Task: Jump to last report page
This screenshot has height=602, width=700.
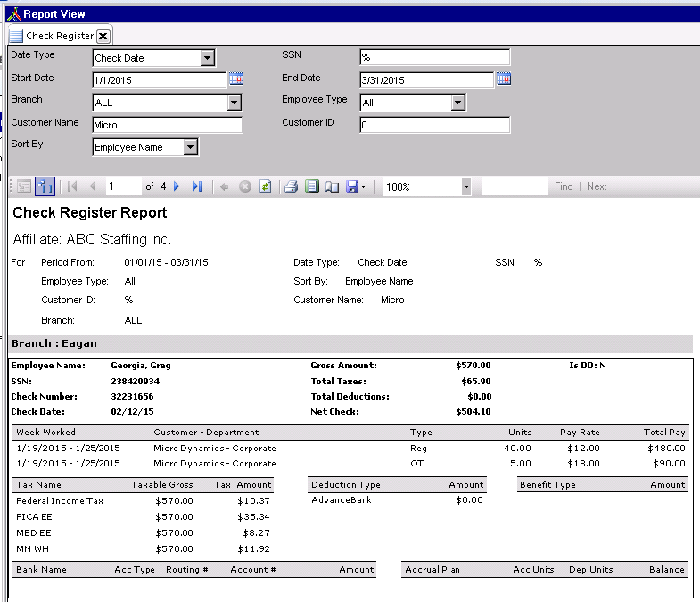Action: [x=197, y=186]
